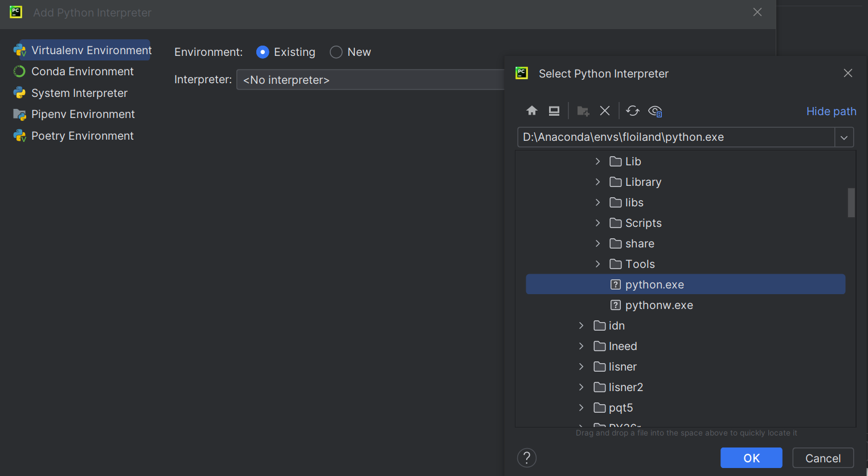The height and width of the screenshot is (476, 868).
Task: Click the interpreter path text field
Action: point(676,137)
